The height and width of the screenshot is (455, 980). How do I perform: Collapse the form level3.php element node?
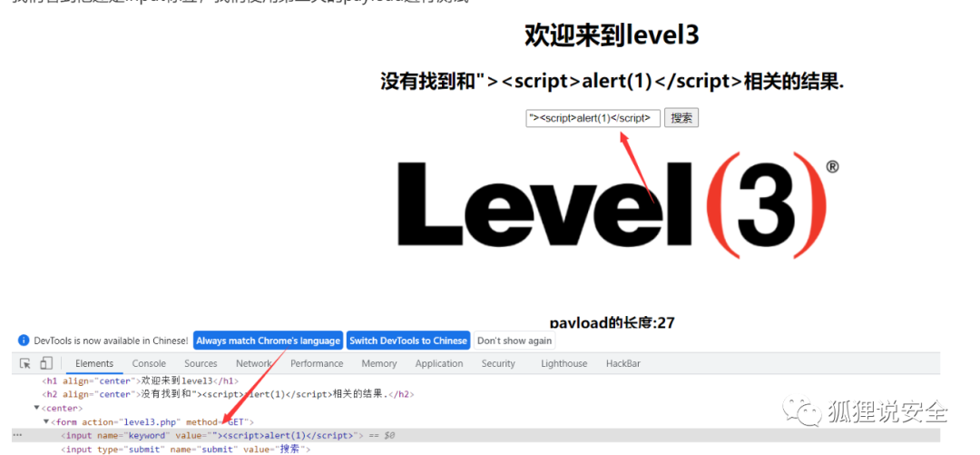pos(45,421)
